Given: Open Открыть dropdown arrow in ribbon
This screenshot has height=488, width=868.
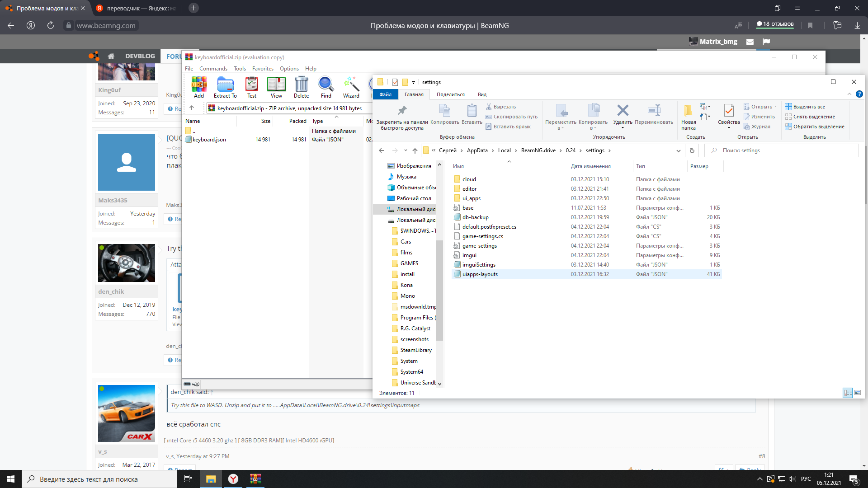Looking at the screenshot, I should pyautogui.click(x=775, y=107).
